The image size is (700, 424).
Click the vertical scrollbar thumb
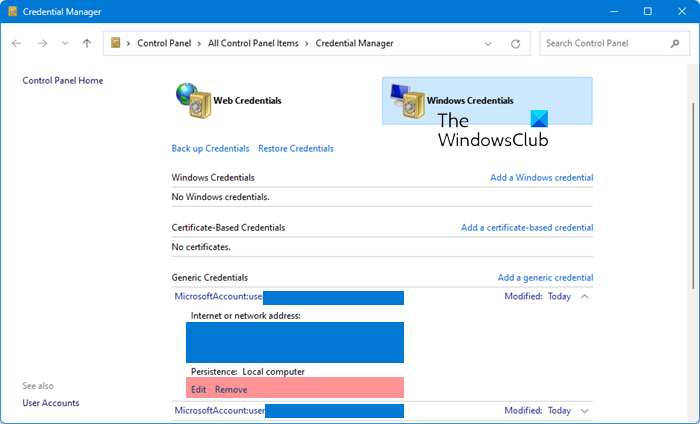click(x=693, y=195)
